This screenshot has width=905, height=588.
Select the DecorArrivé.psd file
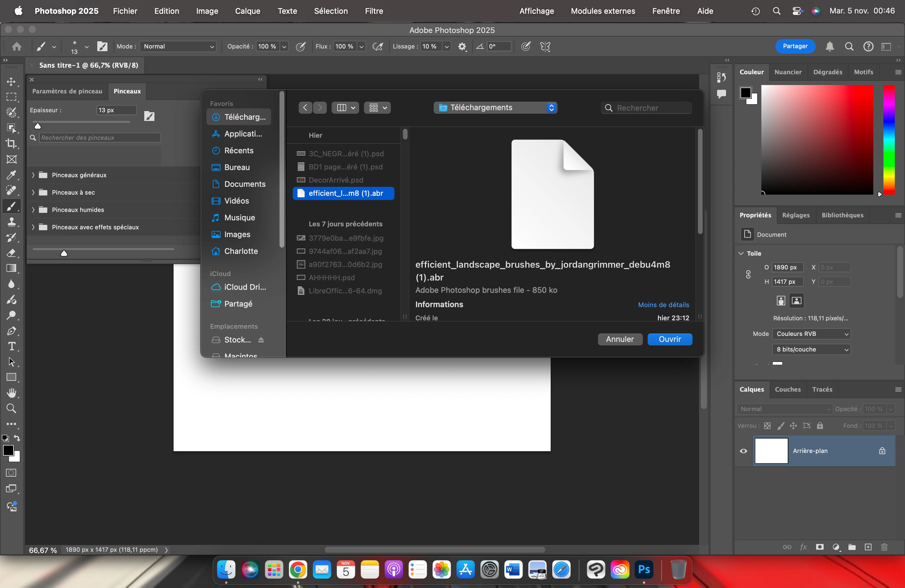(336, 180)
